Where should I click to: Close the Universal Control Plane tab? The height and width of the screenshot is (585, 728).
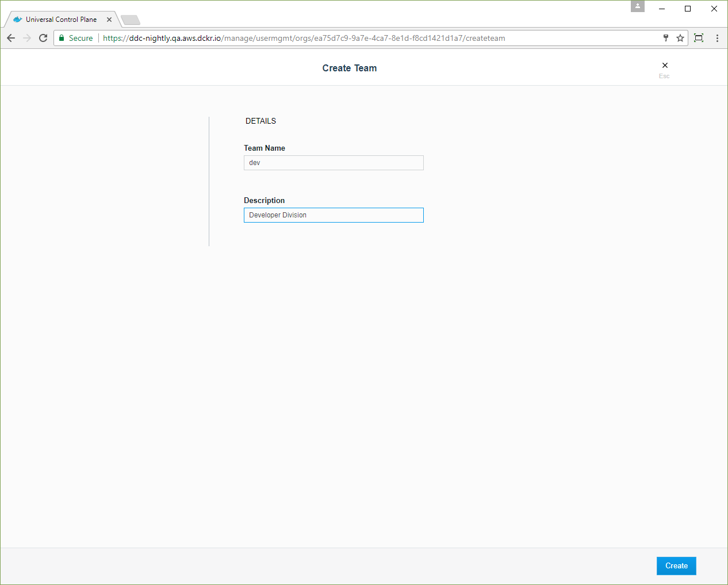109,20
